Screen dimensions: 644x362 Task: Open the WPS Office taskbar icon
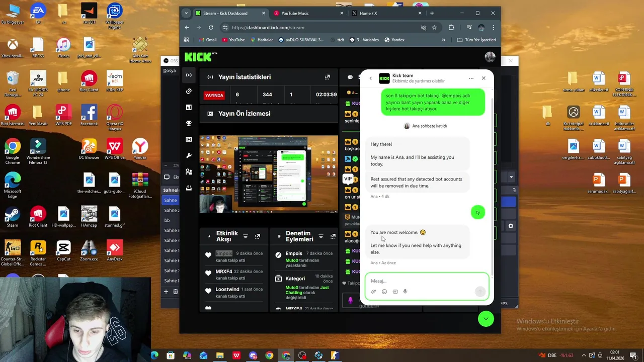point(236,355)
